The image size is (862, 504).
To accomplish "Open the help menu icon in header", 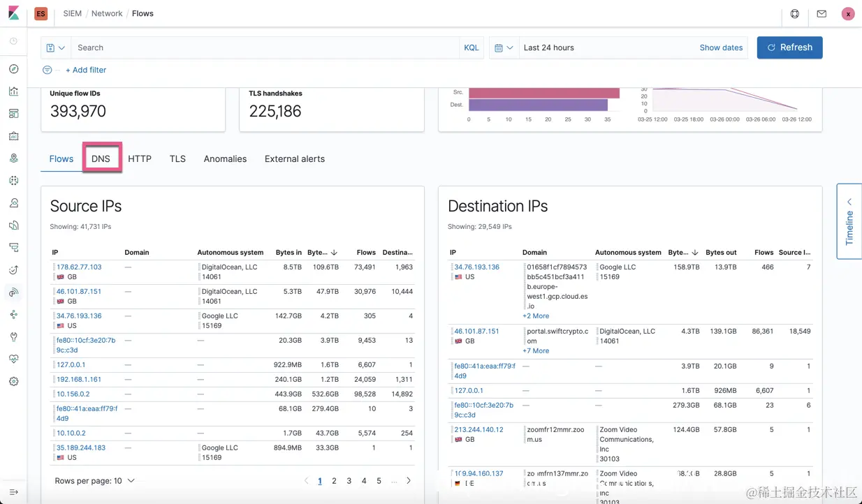I will point(794,14).
